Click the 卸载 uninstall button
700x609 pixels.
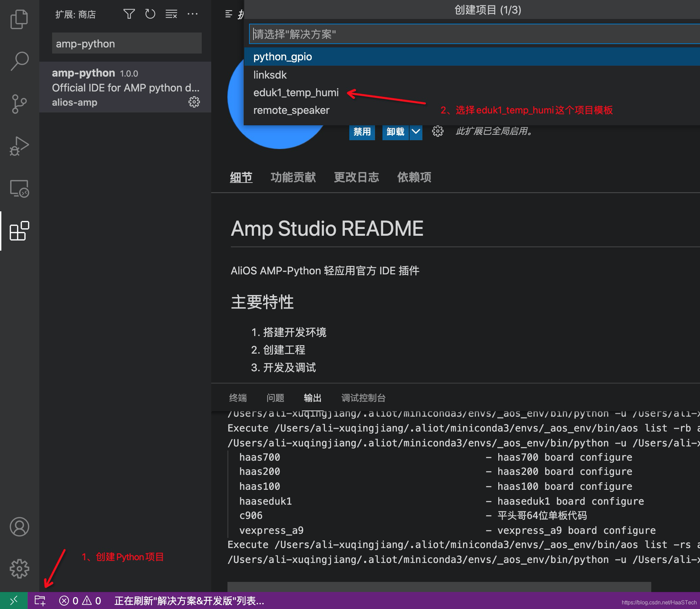tap(395, 131)
